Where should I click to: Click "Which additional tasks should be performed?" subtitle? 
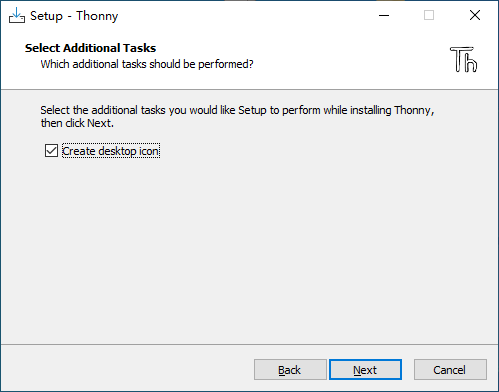coord(147,64)
